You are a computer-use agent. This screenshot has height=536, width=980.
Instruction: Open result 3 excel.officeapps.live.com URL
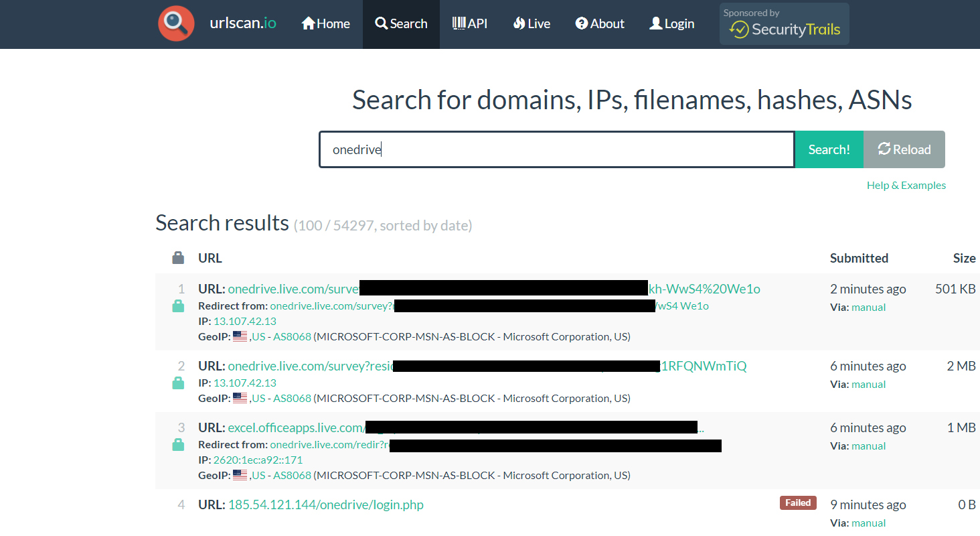(x=466, y=427)
